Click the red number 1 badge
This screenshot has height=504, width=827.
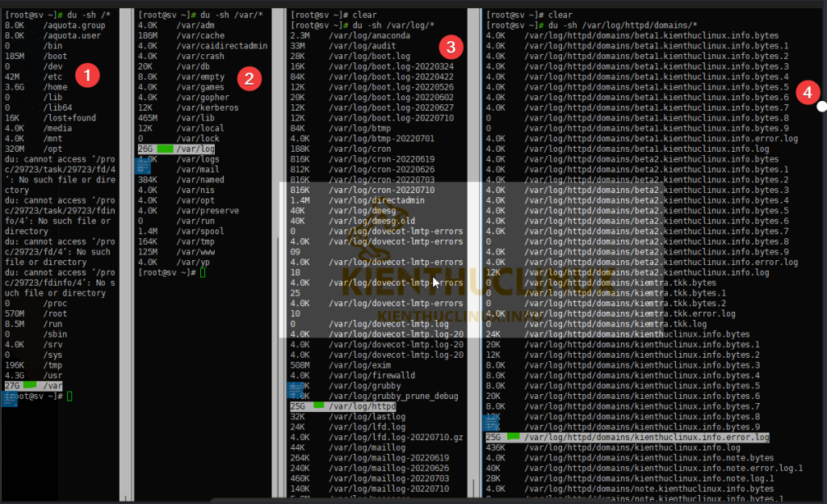86,76
